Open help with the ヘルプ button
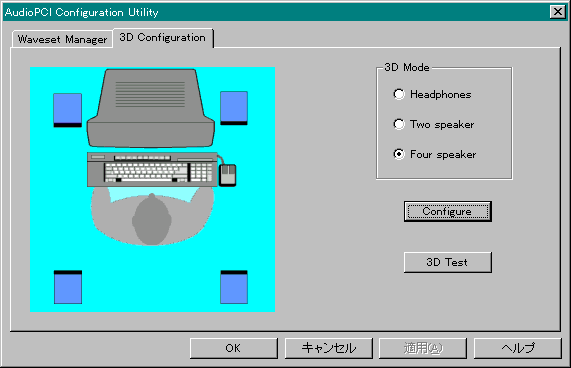This screenshot has width=571, height=368. 517,348
